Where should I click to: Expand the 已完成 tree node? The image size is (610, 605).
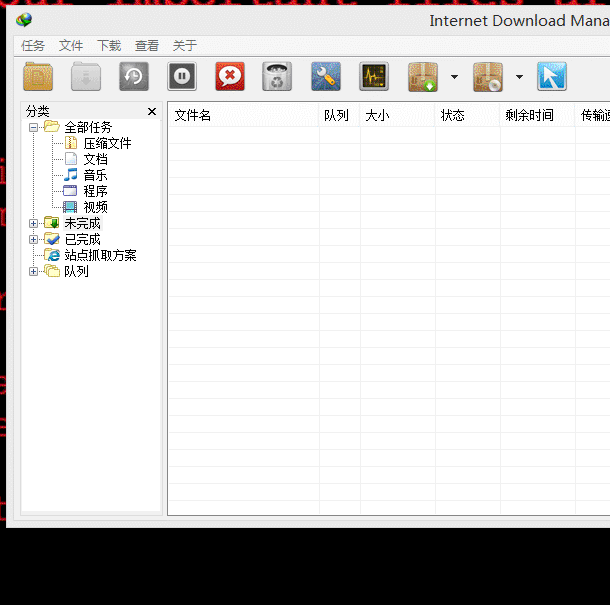tap(33, 239)
